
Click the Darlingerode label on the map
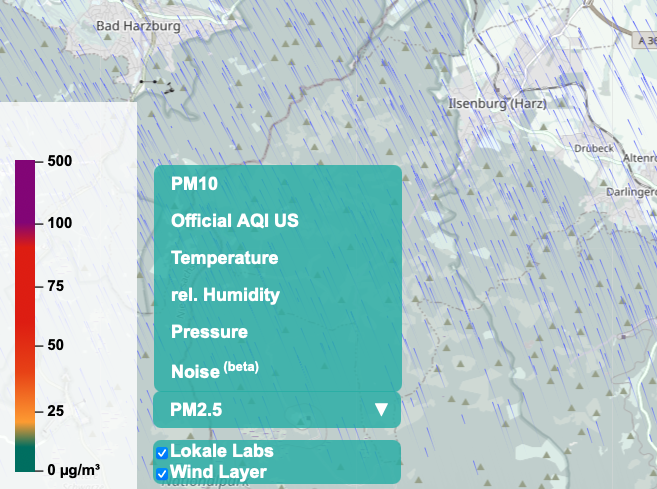[x=631, y=191]
